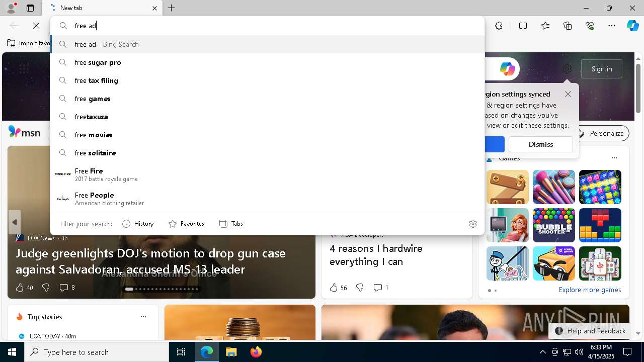Filter search by History

coord(138,224)
